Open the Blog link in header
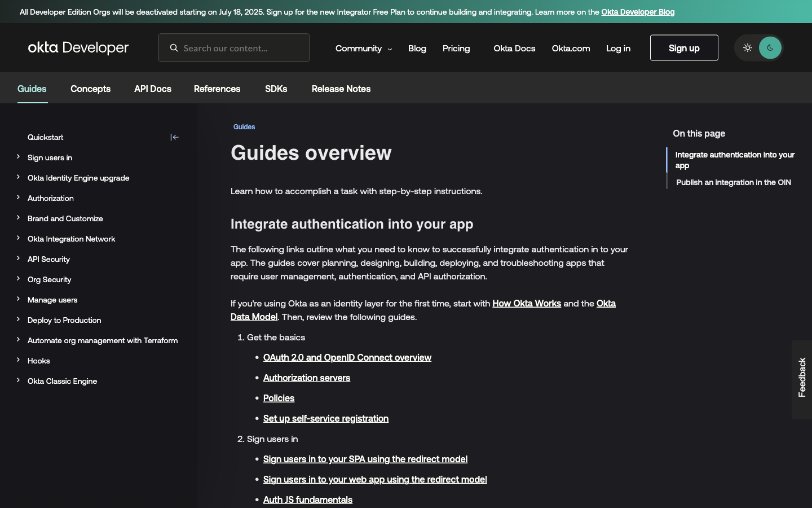Image resolution: width=812 pixels, height=508 pixels. click(x=417, y=49)
